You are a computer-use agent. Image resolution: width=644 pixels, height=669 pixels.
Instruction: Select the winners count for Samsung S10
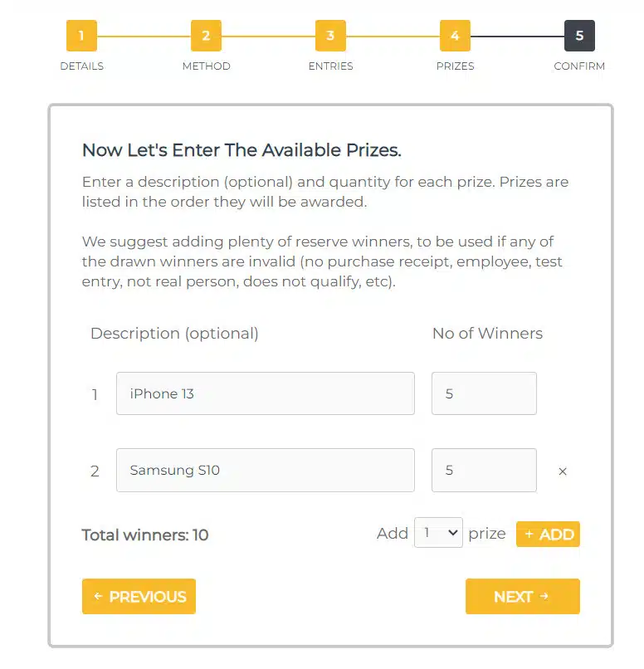point(484,471)
